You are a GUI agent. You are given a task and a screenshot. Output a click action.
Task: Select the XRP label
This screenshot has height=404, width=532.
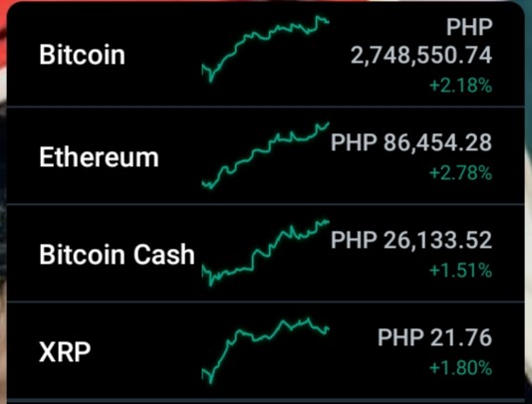(65, 352)
